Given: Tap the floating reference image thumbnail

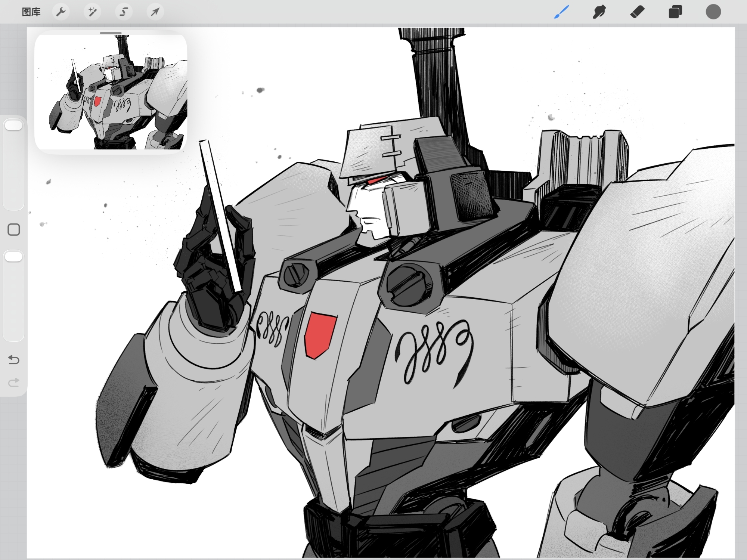Looking at the screenshot, I should (x=111, y=92).
